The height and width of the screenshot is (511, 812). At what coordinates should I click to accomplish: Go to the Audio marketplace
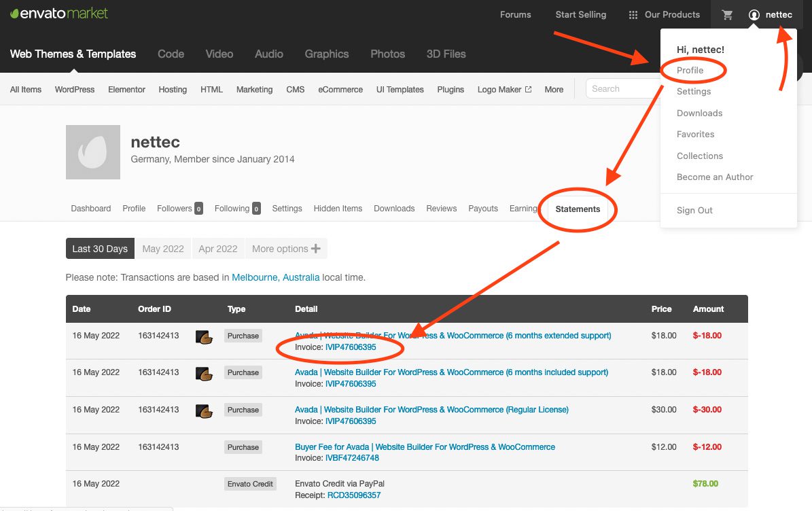[x=269, y=54]
